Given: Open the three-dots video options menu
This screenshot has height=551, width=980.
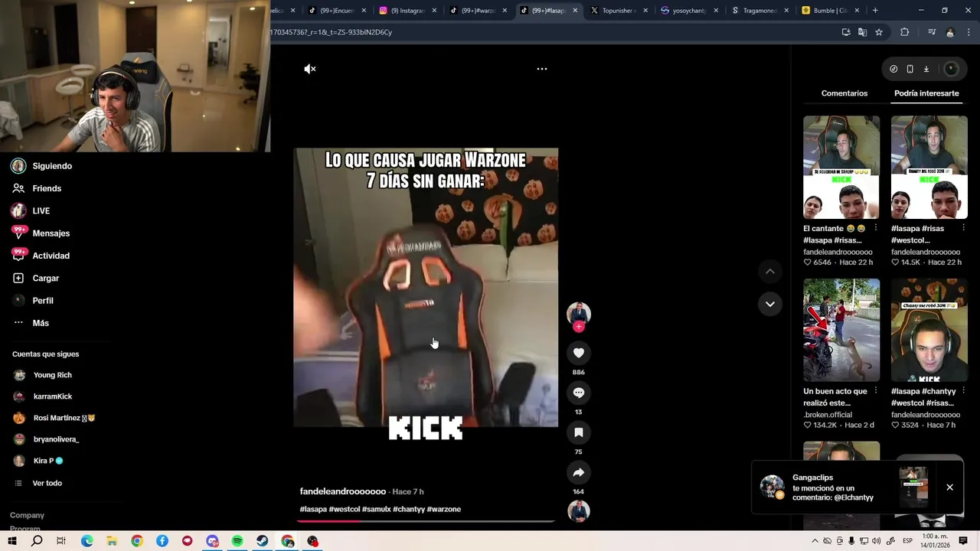Looking at the screenshot, I should click(x=542, y=69).
